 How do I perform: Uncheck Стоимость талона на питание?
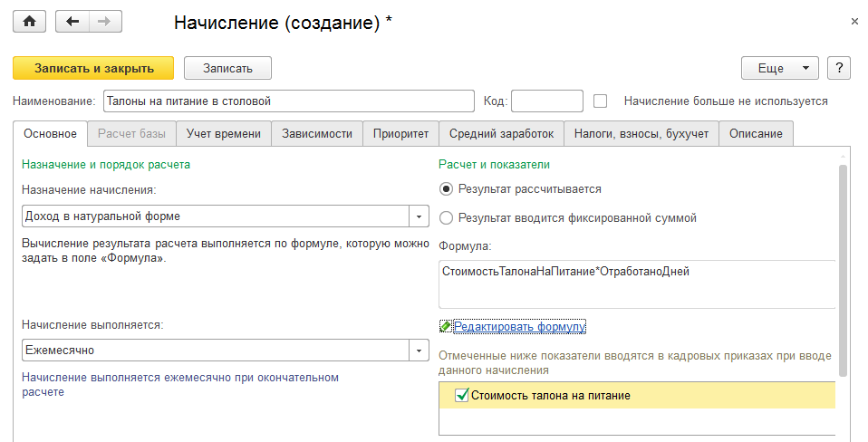(462, 395)
